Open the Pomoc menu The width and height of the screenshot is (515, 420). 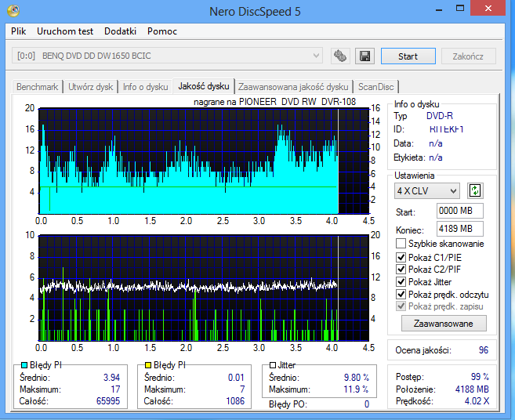[x=162, y=31]
